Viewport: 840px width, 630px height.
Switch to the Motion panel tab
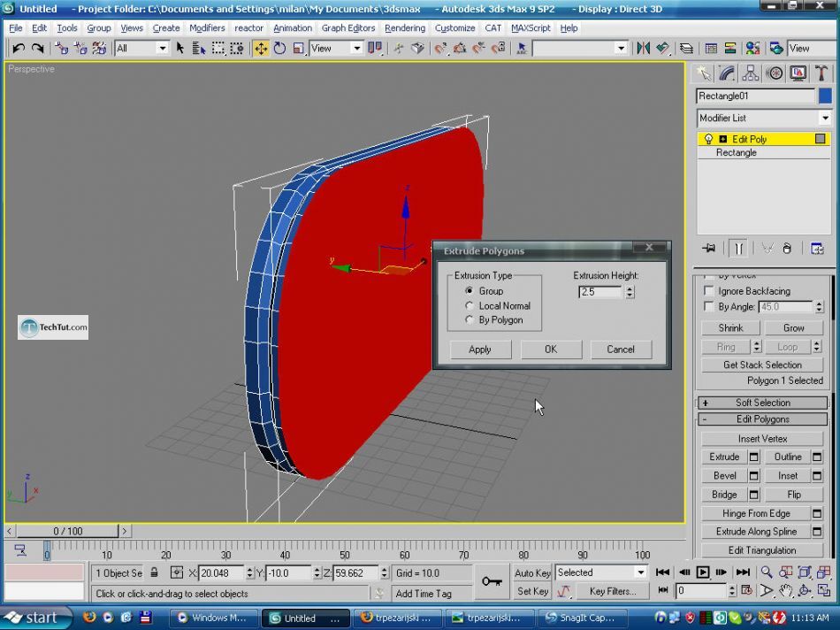[x=774, y=73]
